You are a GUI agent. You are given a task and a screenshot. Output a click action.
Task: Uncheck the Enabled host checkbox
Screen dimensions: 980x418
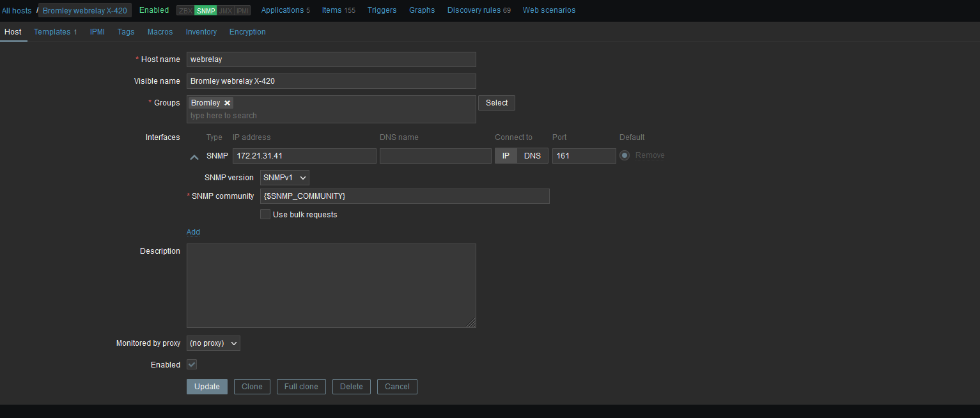tap(192, 364)
